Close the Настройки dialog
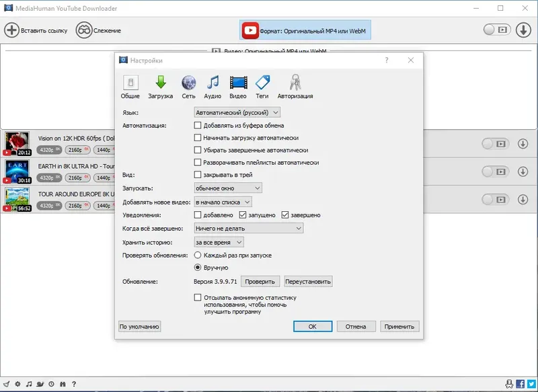Screen dimensions: 538x392 click(411, 61)
